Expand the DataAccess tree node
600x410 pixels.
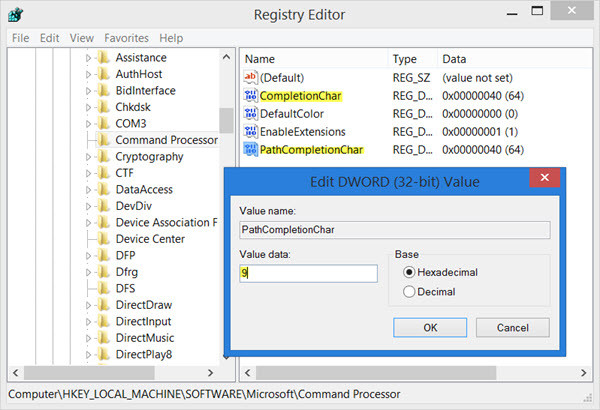tap(88, 189)
